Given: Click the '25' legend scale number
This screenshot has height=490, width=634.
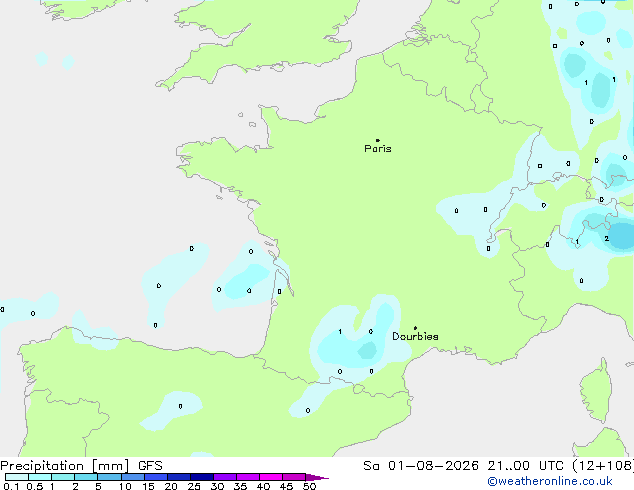Looking at the screenshot, I should [194, 486].
